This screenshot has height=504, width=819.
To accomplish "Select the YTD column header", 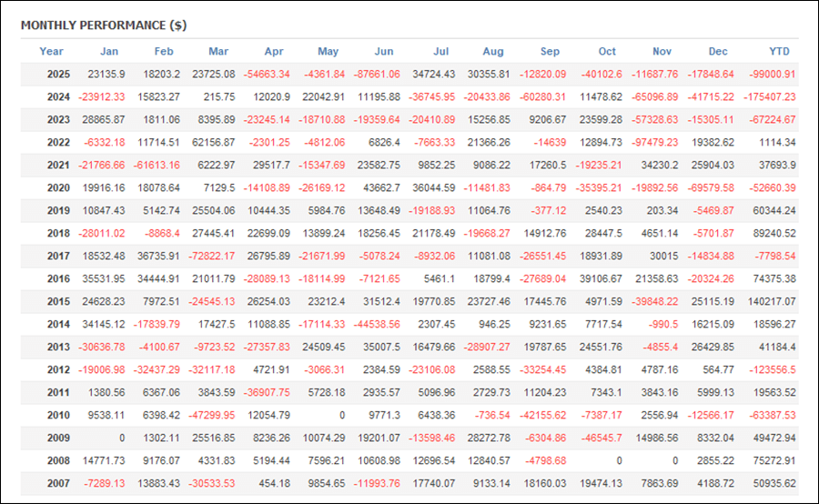I will tap(780, 52).
